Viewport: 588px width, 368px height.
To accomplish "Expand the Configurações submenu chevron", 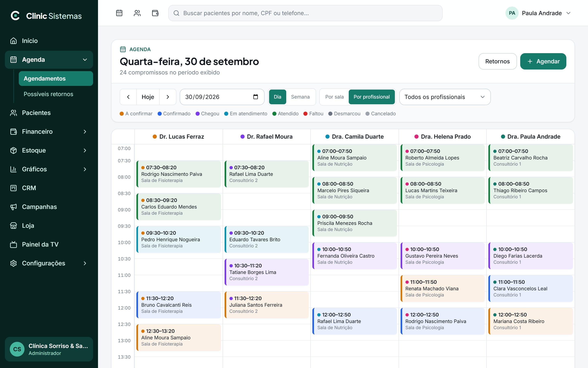I will pos(85,263).
